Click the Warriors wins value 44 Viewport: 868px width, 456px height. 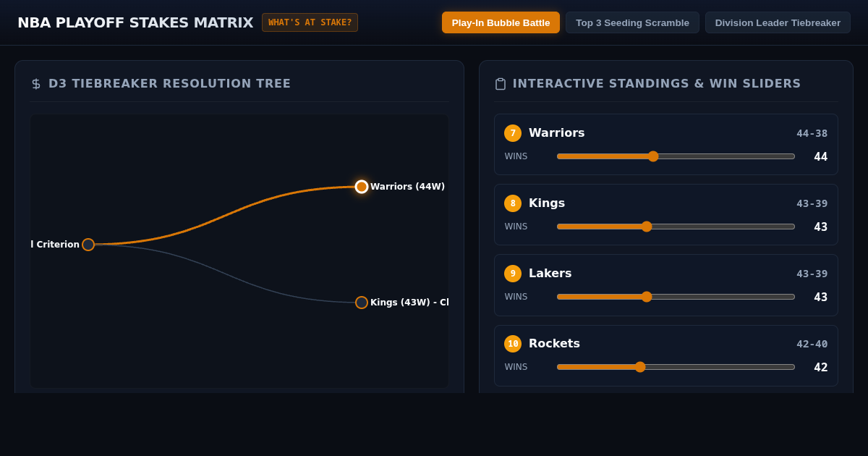820,157
